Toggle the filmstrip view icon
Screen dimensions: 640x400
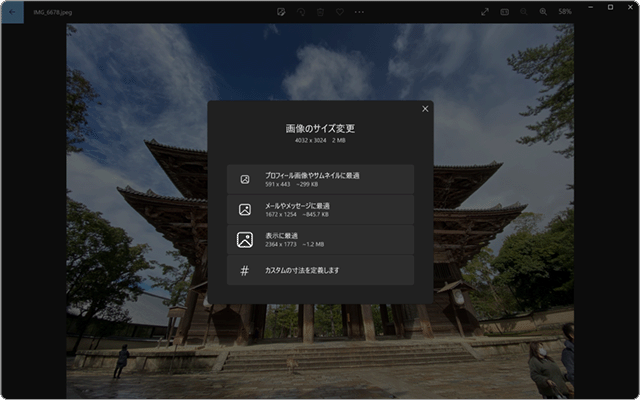(x=504, y=12)
